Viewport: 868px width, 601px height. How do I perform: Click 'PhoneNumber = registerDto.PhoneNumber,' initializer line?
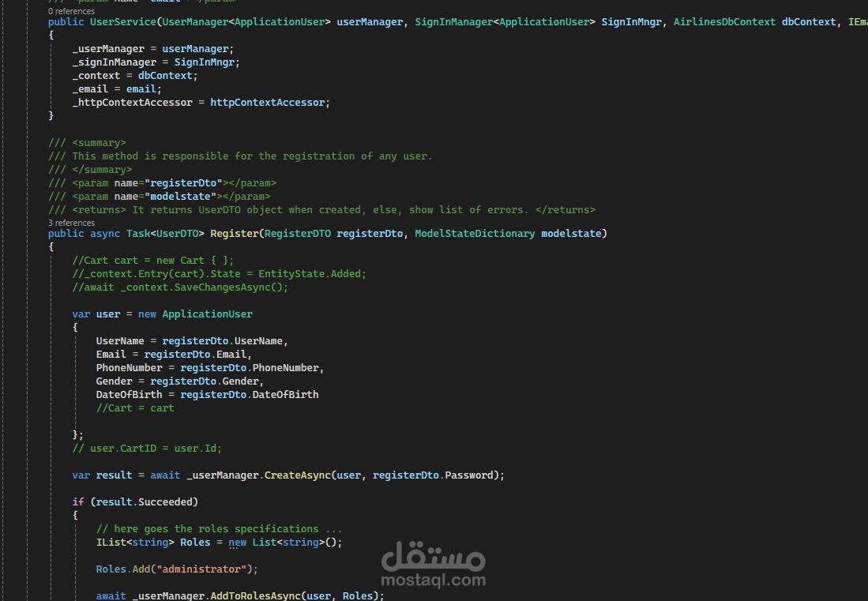tap(210, 368)
